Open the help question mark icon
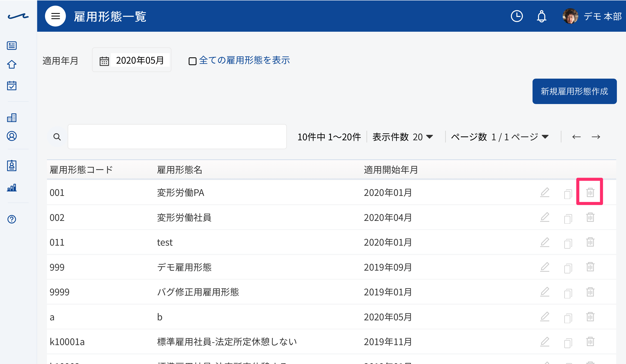Viewport: 626px width, 364px height. tap(12, 219)
